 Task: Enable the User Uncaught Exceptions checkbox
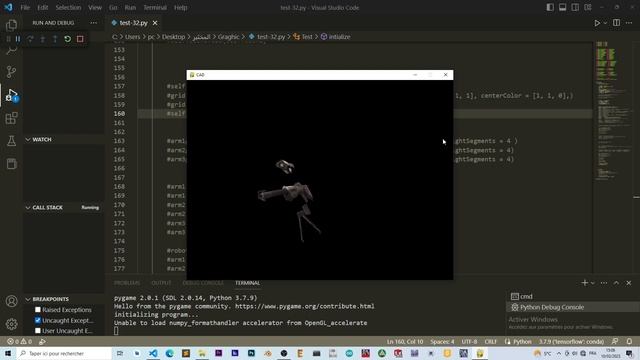point(38,331)
